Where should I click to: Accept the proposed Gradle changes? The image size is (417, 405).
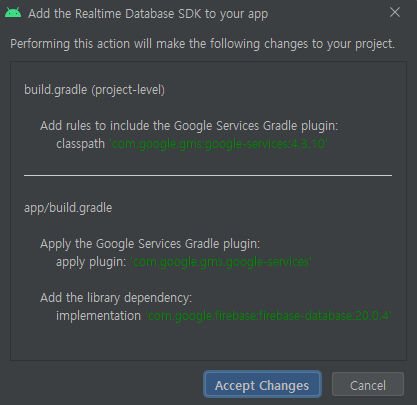click(262, 384)
